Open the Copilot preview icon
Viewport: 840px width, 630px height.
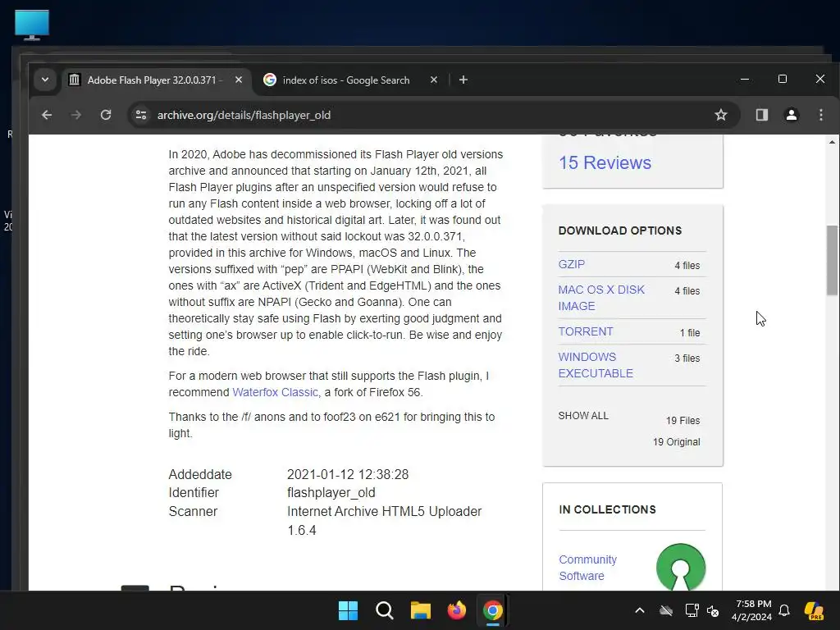coord(814,610)
